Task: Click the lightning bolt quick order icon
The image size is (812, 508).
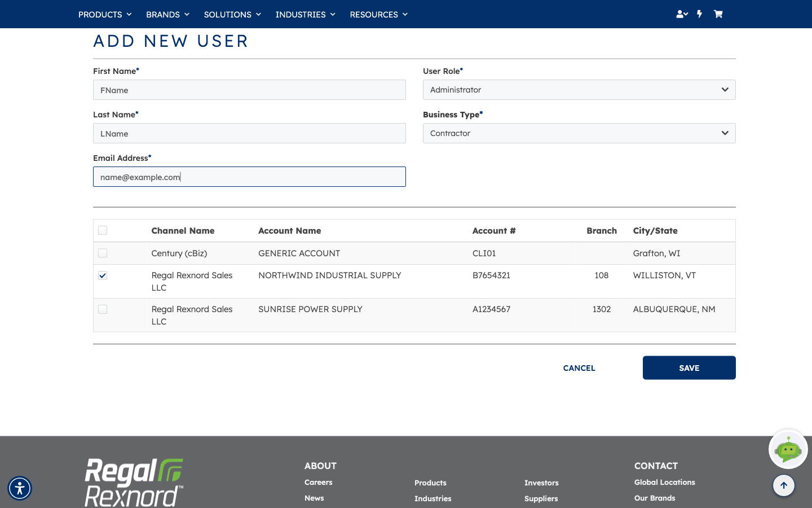Action: (x=700, y=14)
